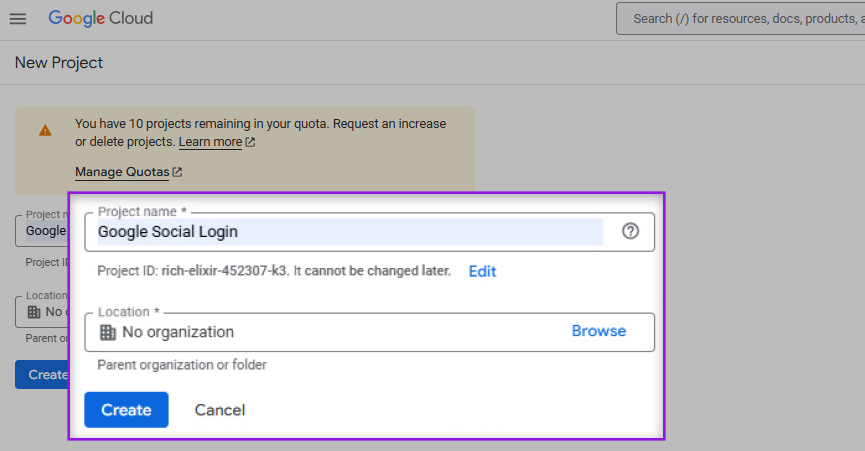Click the quota warning triangle icon
The width and height of the screenshot is (865, 451).
[45, 130]
